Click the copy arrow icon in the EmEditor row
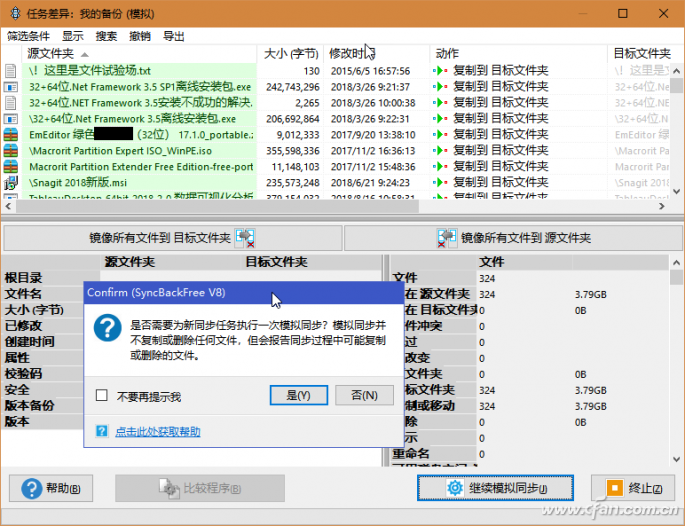The height and width of the screenshot is (526, 685). [x=440, y=135]
